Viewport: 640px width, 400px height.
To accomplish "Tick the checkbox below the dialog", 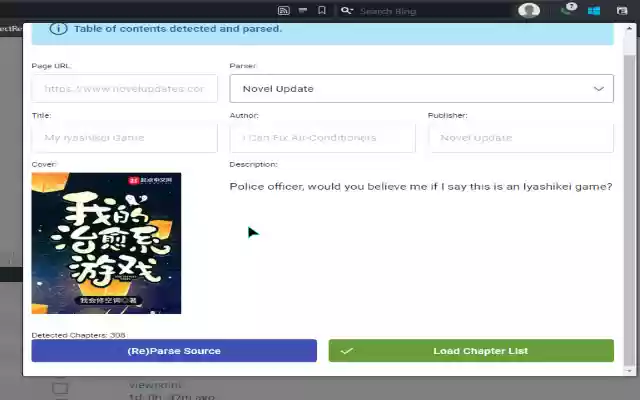I will point(60,388).
